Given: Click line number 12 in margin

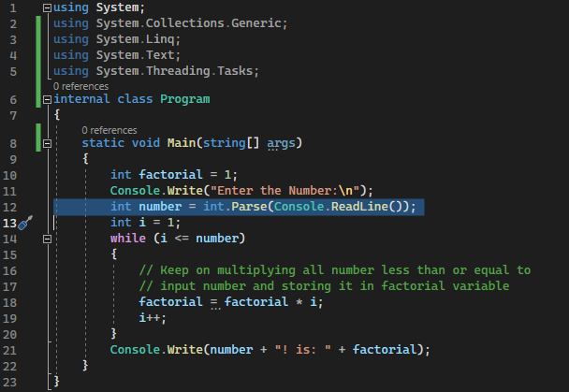Looking at the screenshot, I should tap(9, 207).
